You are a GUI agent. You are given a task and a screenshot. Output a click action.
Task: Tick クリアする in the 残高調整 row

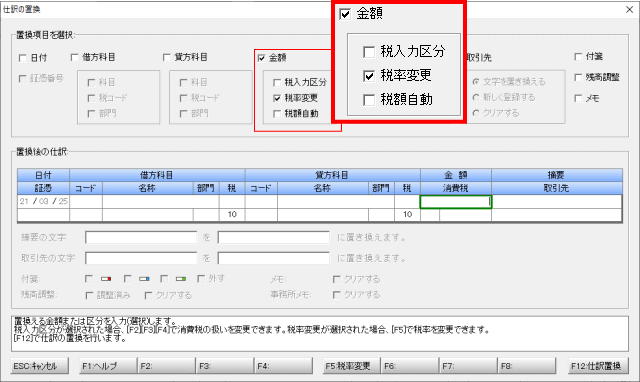tap(149, 295)
